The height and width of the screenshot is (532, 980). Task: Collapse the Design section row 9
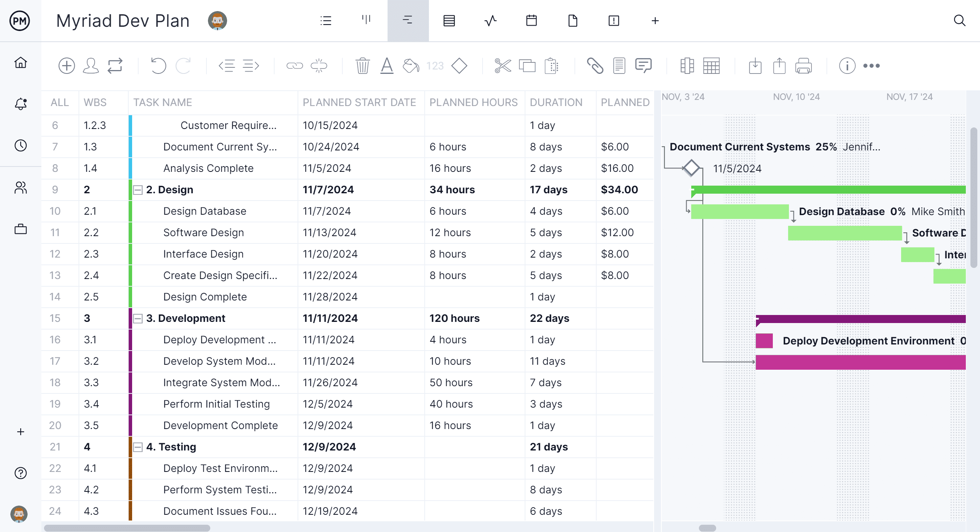click(x=138, y=189)
